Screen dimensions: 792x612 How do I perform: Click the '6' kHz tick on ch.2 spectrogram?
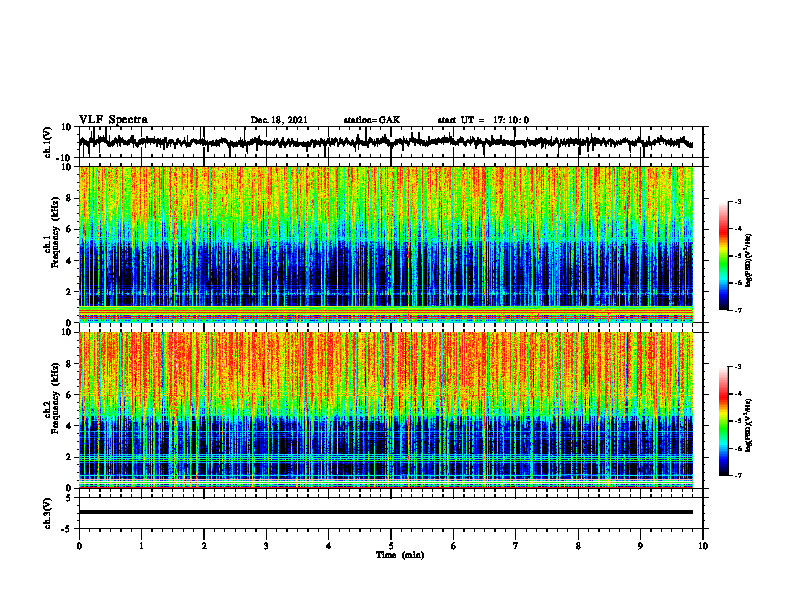point(69,395)
